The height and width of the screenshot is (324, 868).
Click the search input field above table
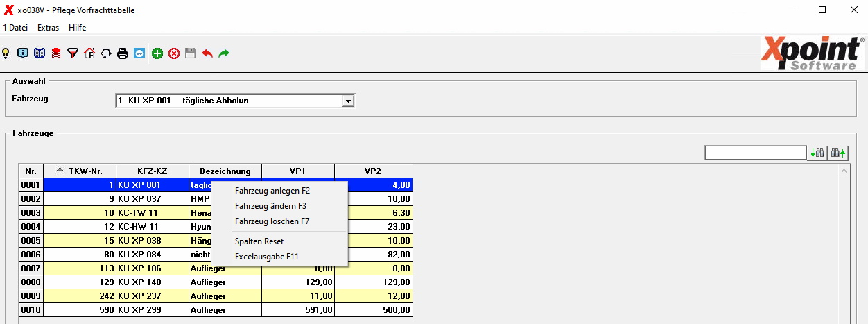756,153
